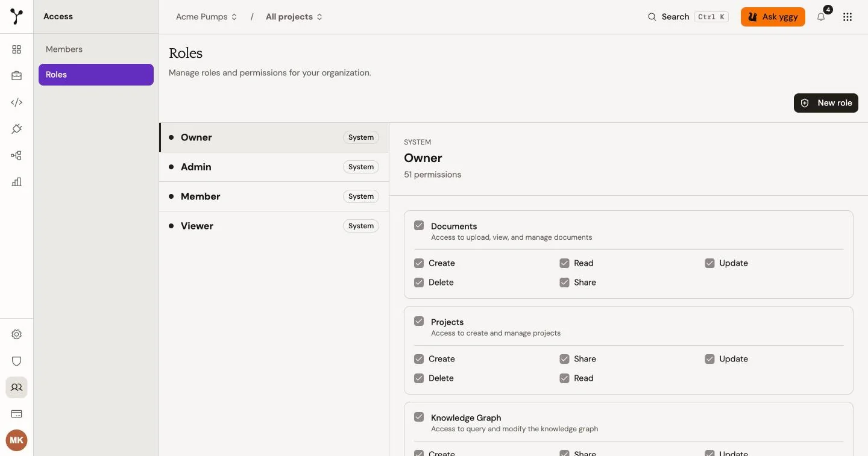
Task: Click the Ask yggy button
Action: coord(773,17)
